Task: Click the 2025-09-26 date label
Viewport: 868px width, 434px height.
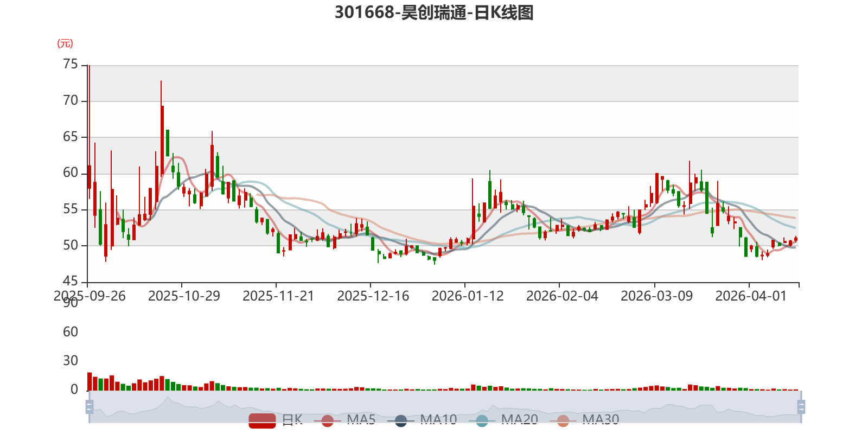Action: point(90,296)
